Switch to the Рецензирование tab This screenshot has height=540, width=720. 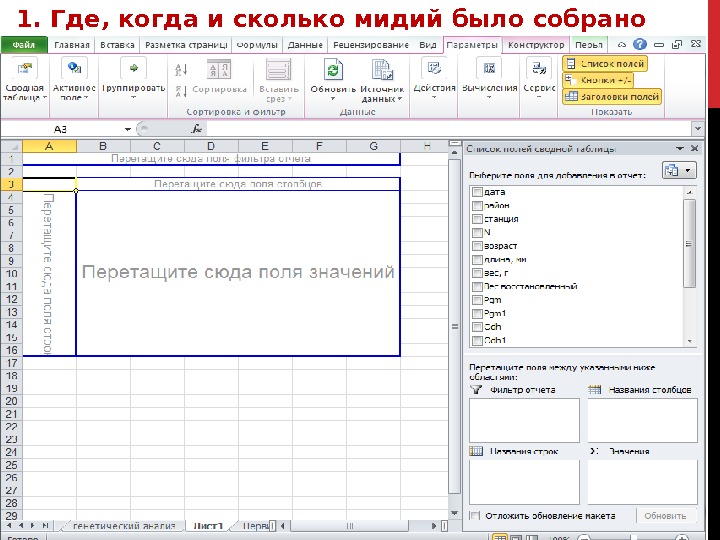click(x=371, y=45)
